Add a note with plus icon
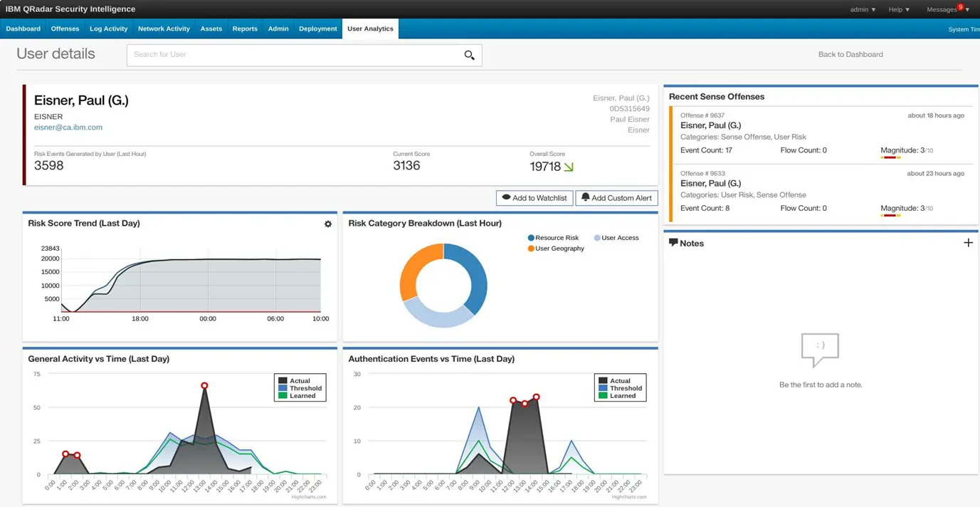 968,243
